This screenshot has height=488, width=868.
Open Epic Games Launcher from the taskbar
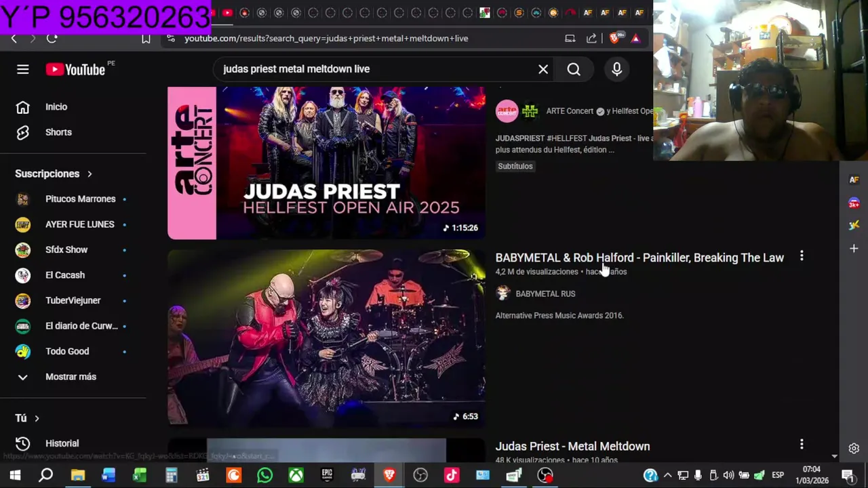327,475
